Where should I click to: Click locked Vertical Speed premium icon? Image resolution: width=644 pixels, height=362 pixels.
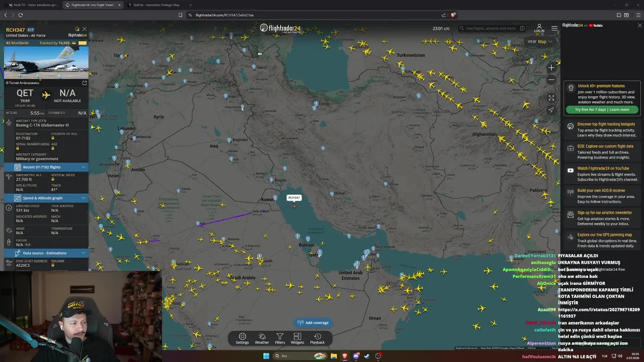[x=53, y=179]
